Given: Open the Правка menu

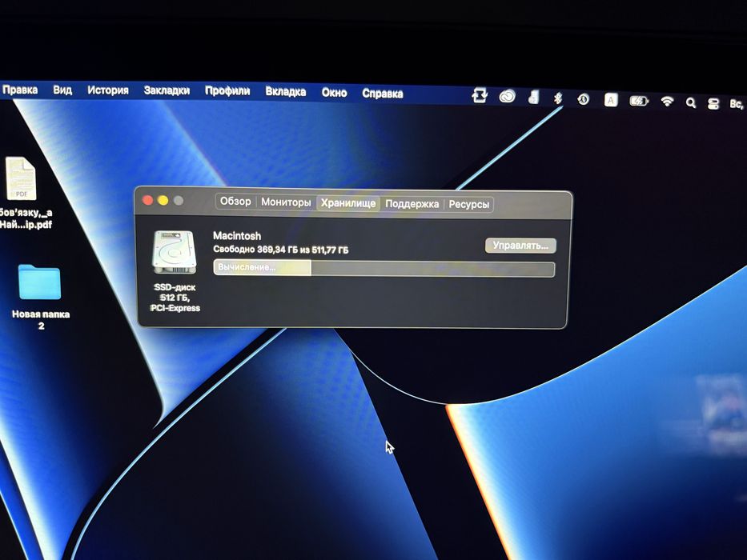Looking at the screenshot, I should [20, 89].
